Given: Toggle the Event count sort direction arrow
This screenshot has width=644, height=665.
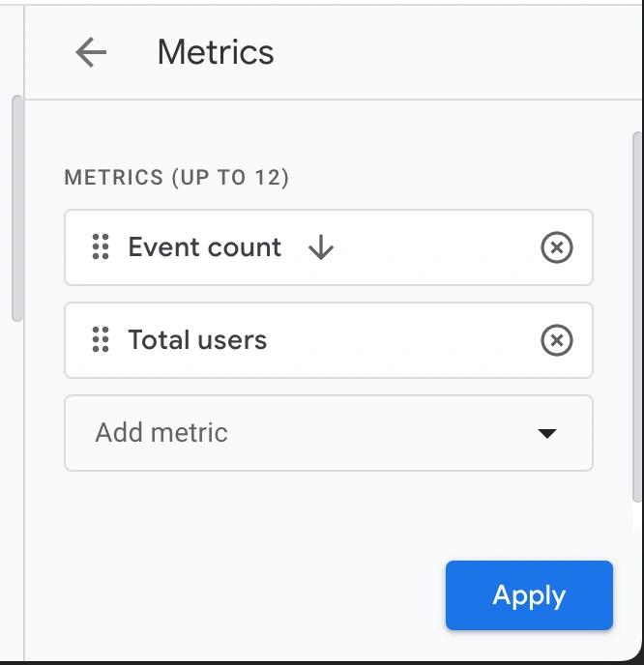Looking at the screenshot, I should [x=321, y=247].
